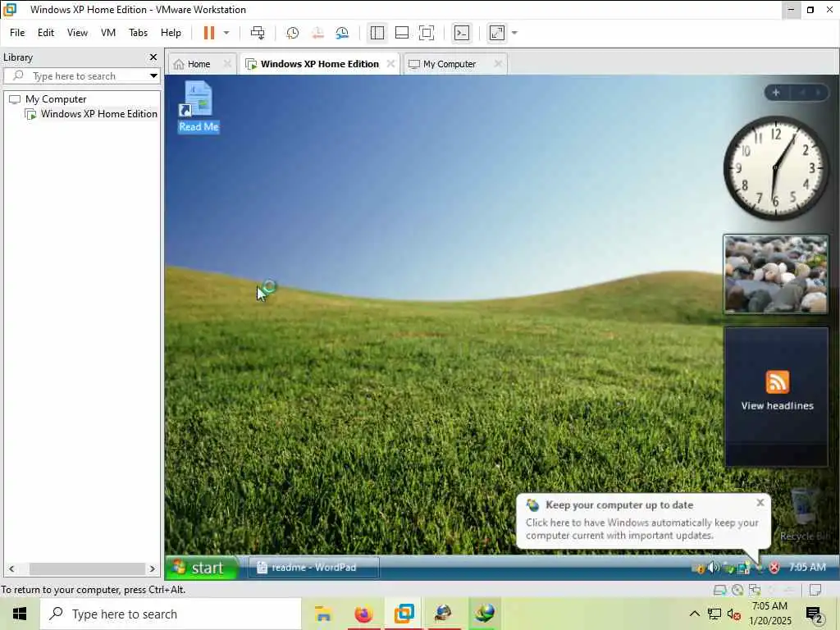
Task: Click the sidebar analog clock gadget
Action: click(775, 168)
